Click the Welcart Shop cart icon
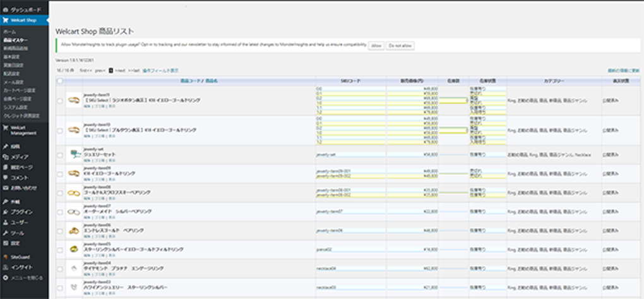The width and height of the screenshot is (644, 299). [x=5, y=20]
